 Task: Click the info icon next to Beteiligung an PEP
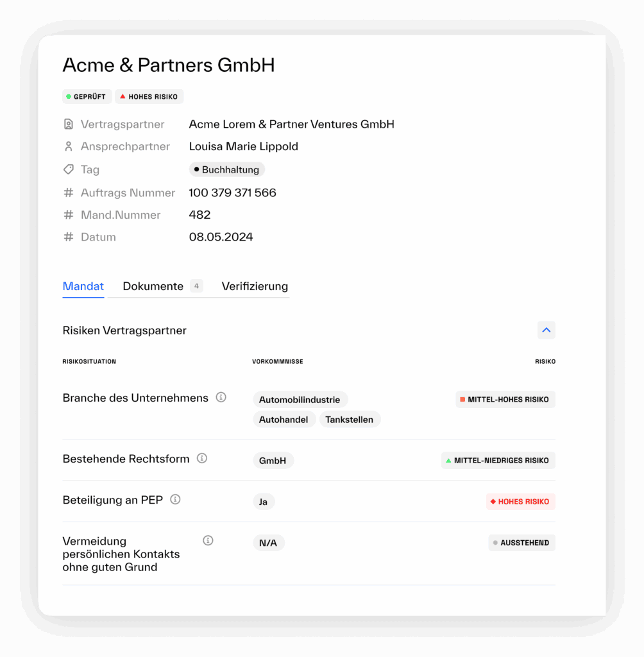click(174, 499)
